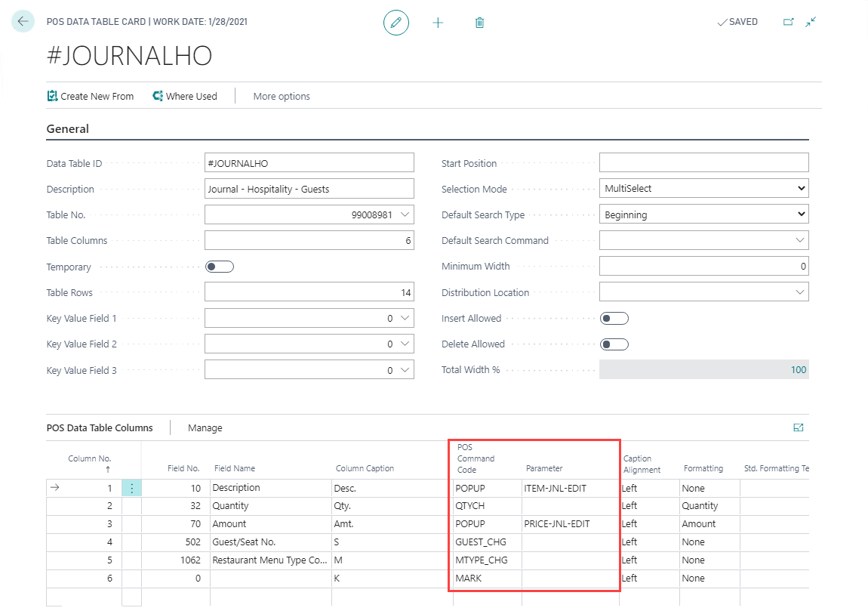Enable the Insert Allowed toggle

tap(614, 319)
